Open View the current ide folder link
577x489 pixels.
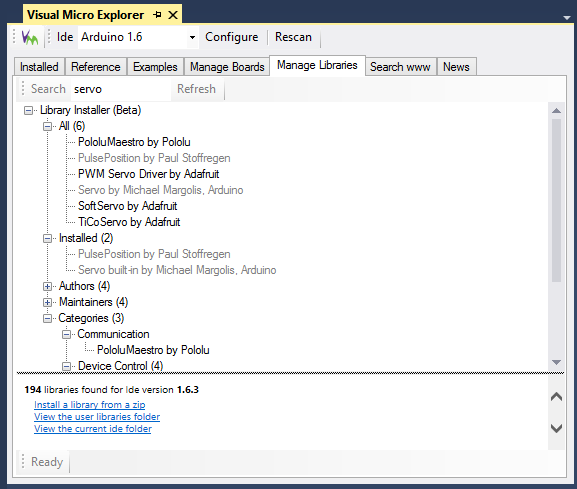[93, 429]
